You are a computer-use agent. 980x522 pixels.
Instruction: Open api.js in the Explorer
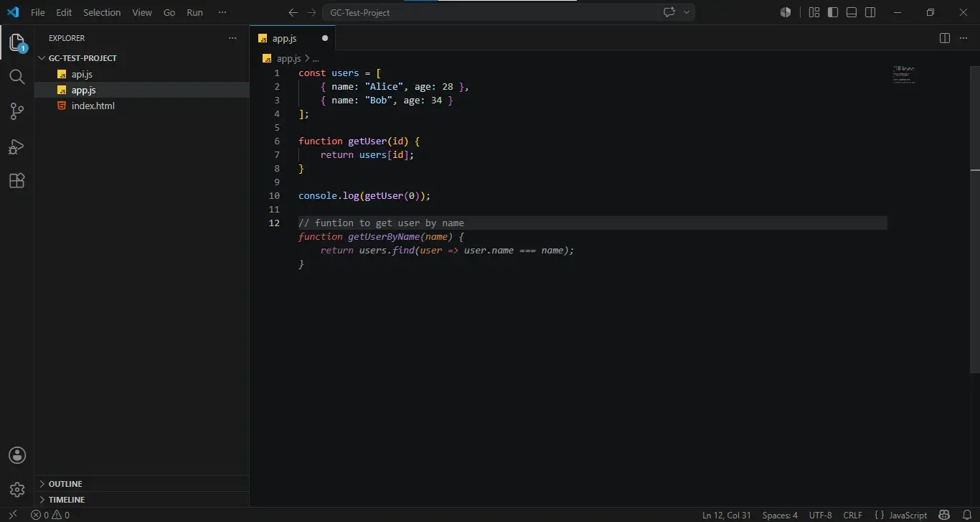tap(141, 74)
